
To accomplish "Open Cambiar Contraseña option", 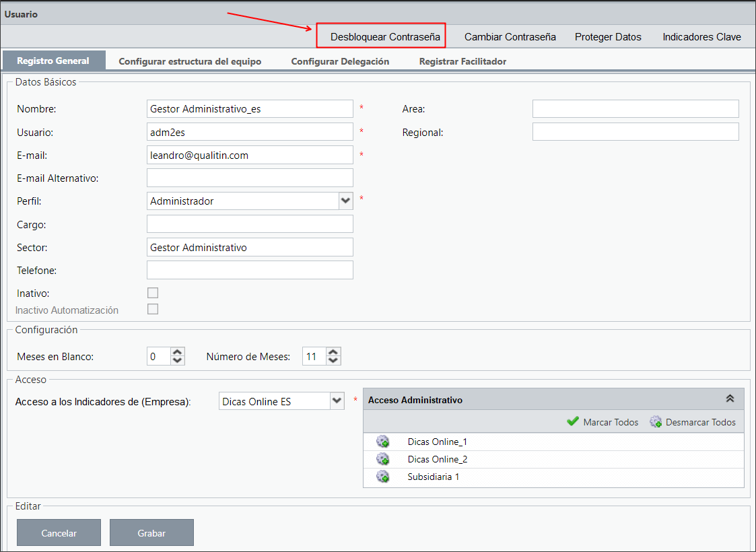I will tap(510, 36).
